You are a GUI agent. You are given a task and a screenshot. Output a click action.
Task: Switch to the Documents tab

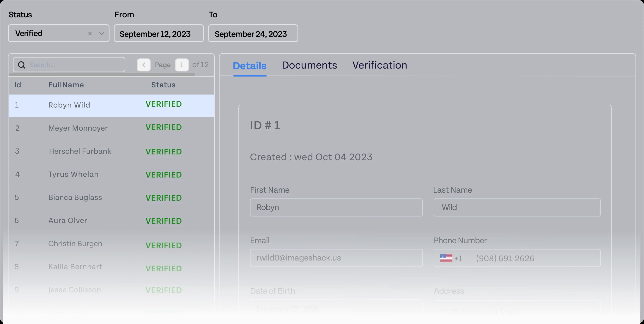pos(309,65)
